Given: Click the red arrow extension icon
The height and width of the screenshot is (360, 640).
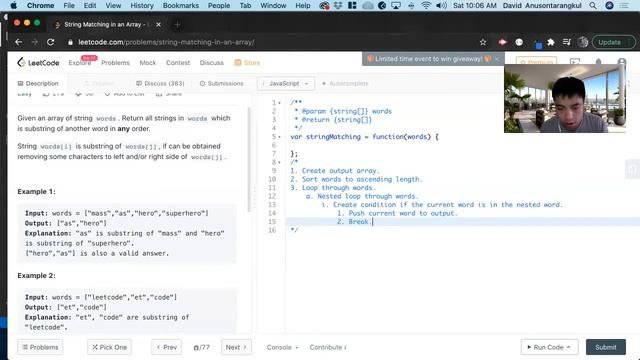Looking at the screenshot, I should click(x=502, y=42).
